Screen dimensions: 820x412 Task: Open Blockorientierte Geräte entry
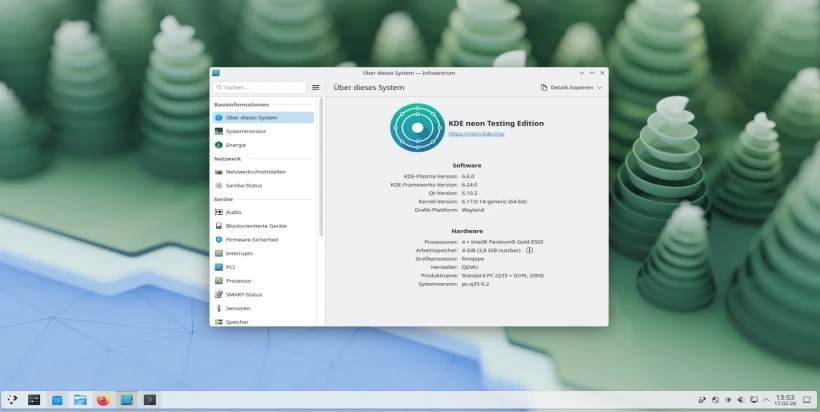[263, 226]
